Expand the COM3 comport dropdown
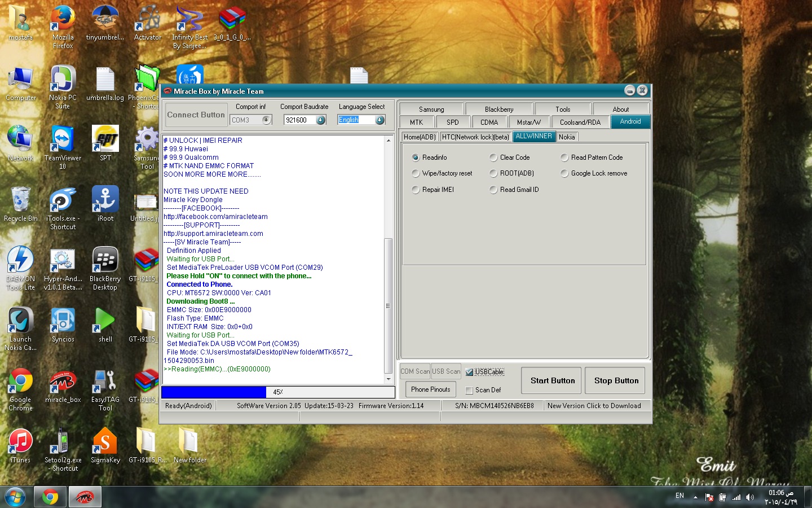This screenshot has width=812, height=508. tap(266, 120)
